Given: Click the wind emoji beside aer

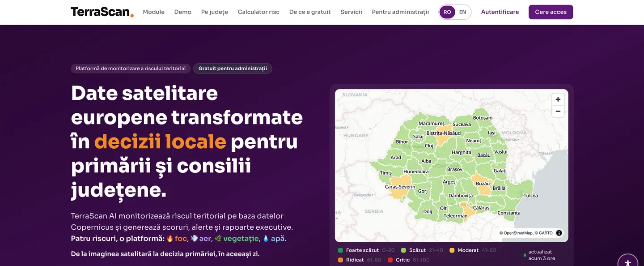Looking at the screenshot, I should [194, 239].
